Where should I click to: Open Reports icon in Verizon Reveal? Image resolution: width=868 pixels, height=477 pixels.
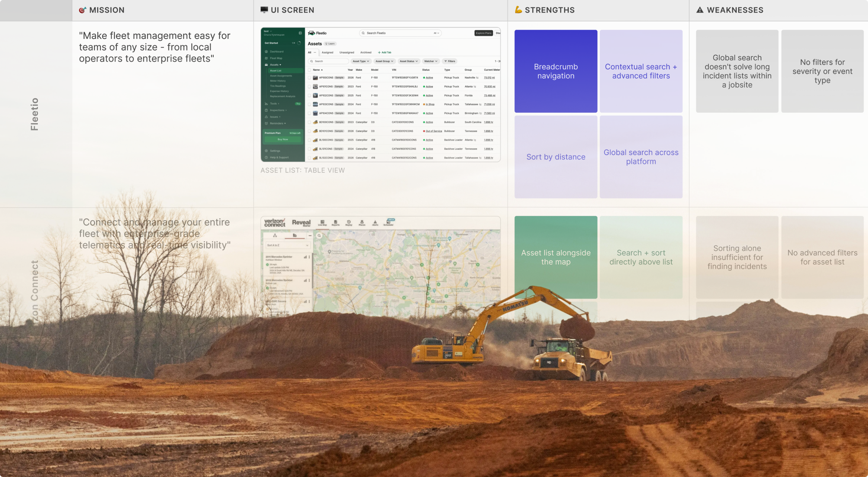click(336, 223)
